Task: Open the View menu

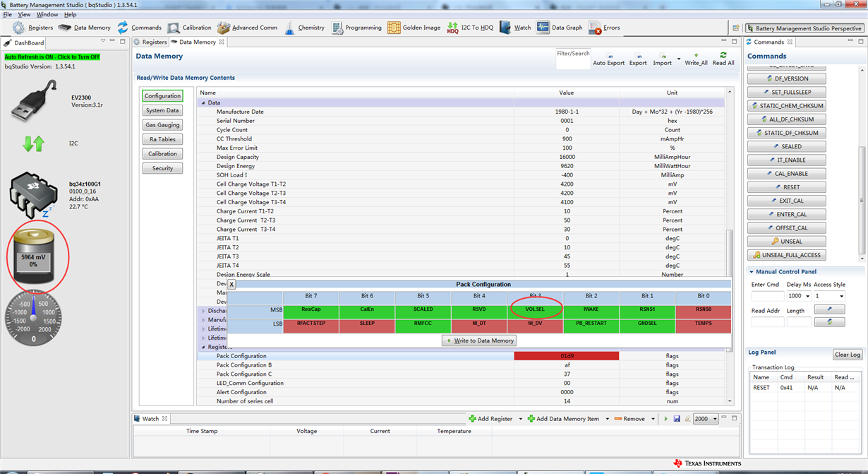Action: [24, 14]
